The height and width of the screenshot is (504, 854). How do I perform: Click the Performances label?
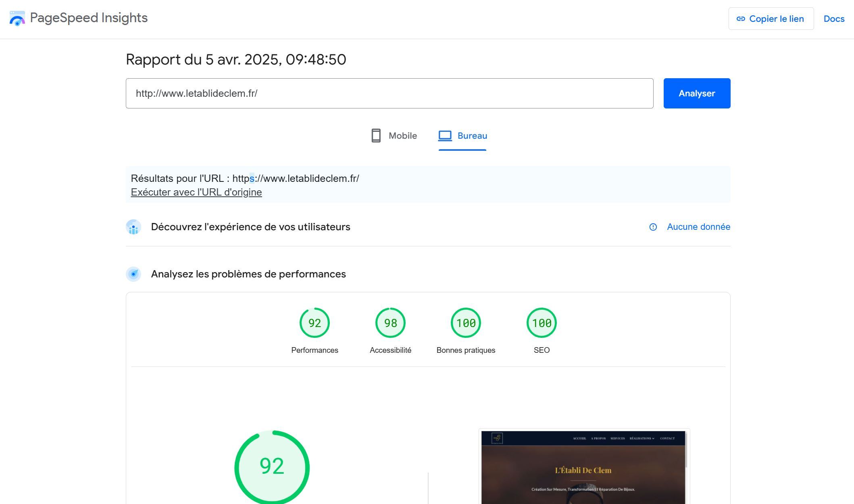[315, 350]
